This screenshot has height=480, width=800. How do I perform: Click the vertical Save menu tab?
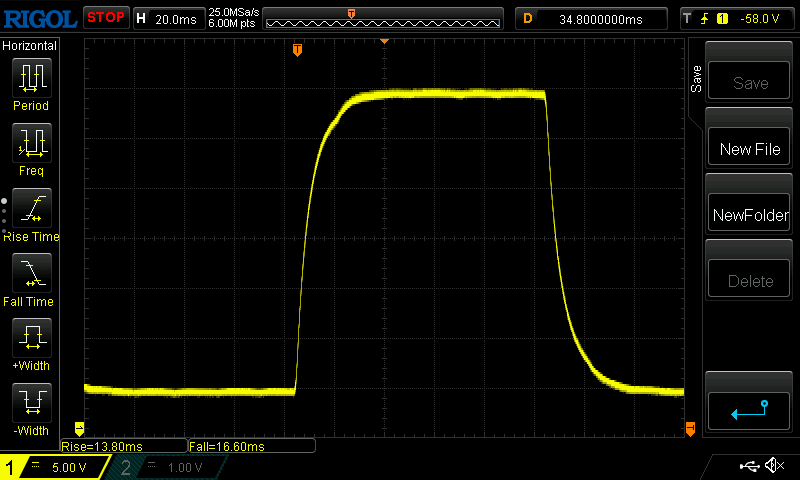click(x=696, y=79)
